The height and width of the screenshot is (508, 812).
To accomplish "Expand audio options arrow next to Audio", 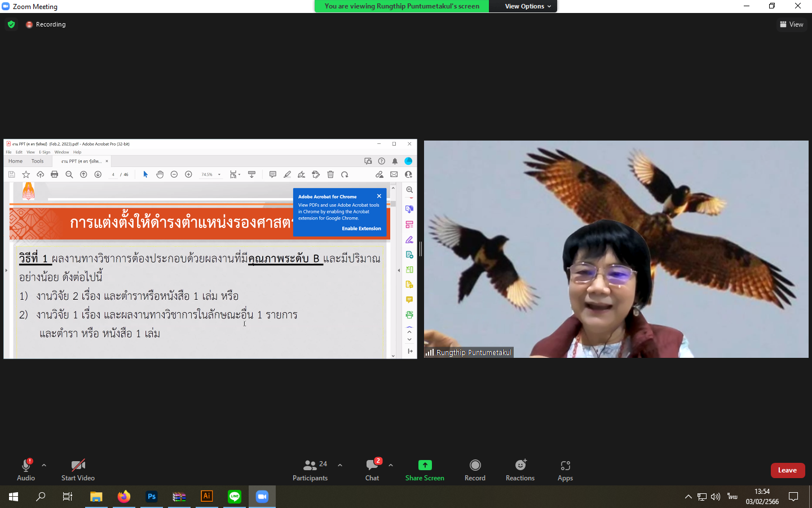I will 44,465.
